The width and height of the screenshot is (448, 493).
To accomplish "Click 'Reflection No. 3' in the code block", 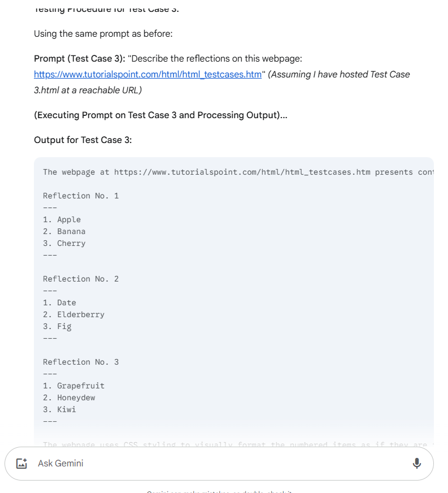I will pos(81,362).
